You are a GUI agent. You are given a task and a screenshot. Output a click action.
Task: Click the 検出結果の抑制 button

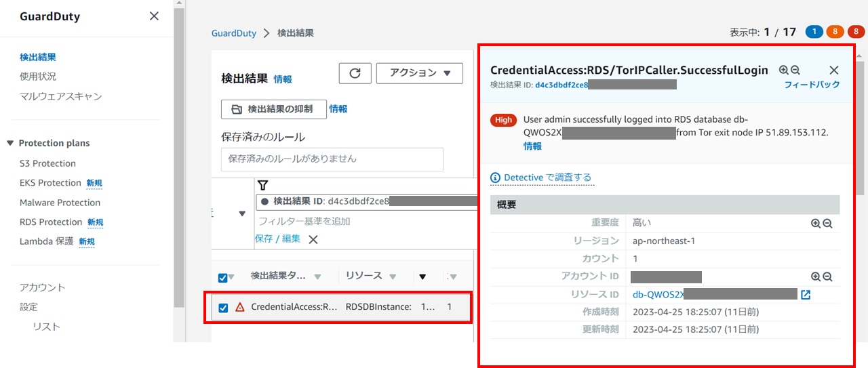tap(274, 109)
